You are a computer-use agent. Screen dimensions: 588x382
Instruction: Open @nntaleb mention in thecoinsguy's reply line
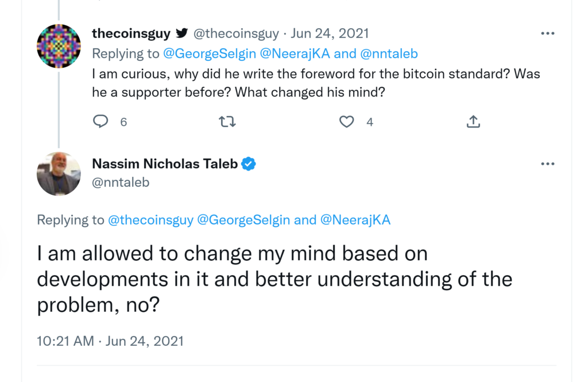point(389,54)
